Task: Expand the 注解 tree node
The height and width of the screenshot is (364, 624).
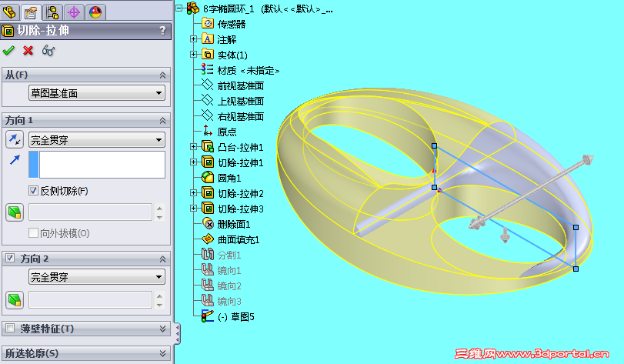Action: pyautogui.click(x=193, y=39)
